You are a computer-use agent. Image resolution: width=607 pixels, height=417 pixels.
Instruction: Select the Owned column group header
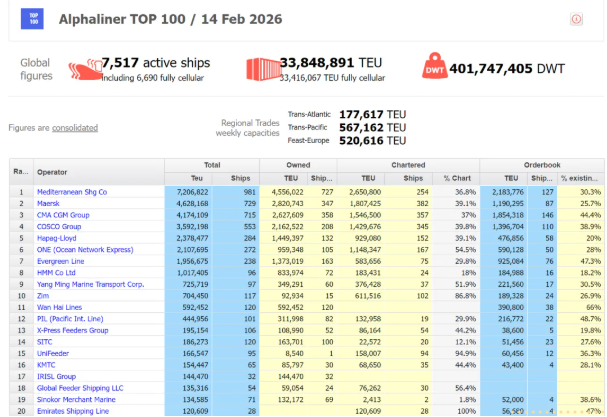299,164
